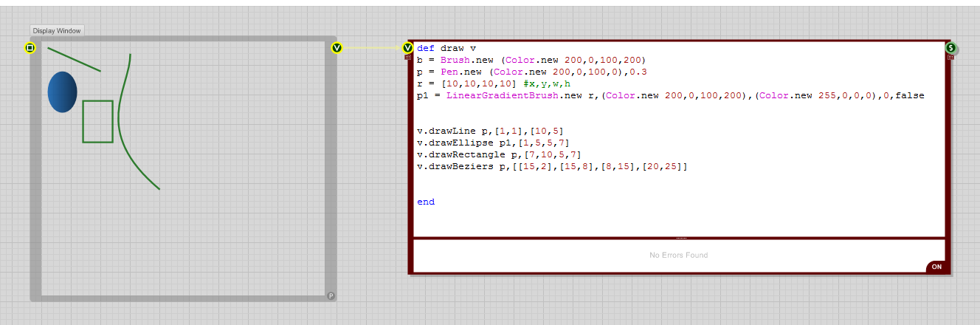Click the No Errors Found message panel
980x325 pixels.
tap(678, 256)
